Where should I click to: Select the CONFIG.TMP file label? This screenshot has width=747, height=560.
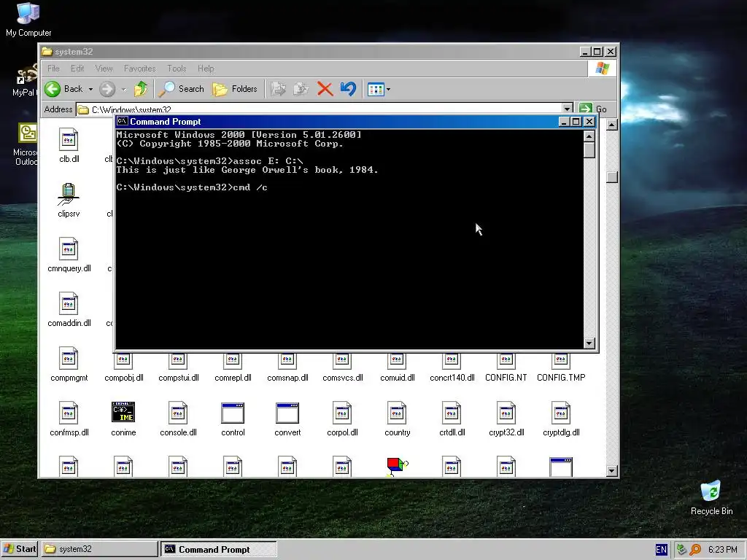pos(561,378)
